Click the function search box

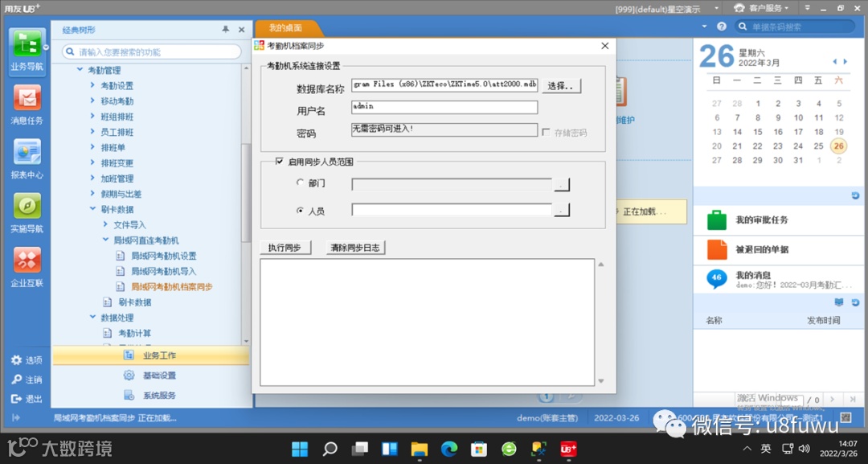[x=152, y=51]
